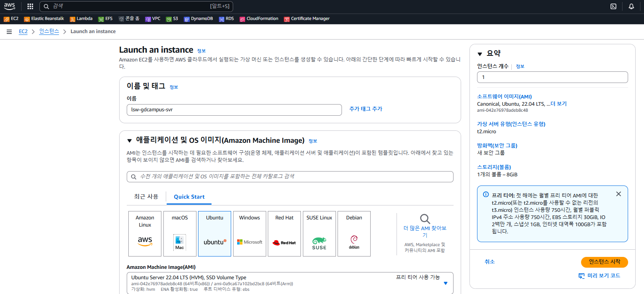Screen dimensions: 644x294
Task: Click the AMI catalog search box
Action: [290, 177]
